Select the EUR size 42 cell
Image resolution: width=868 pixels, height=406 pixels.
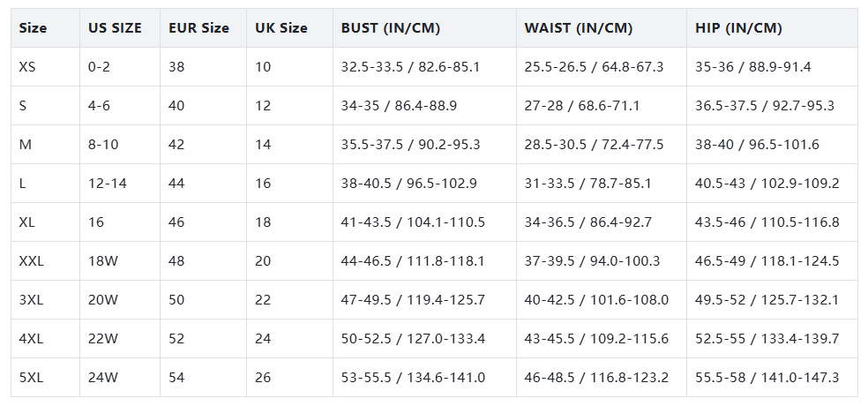click(x=176, y=145)
